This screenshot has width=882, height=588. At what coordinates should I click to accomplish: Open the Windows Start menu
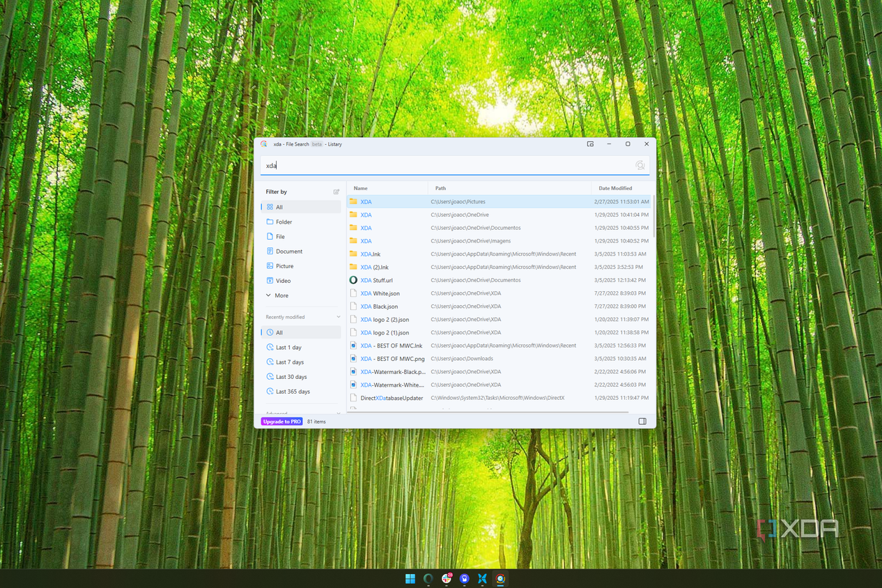(410, 579)
